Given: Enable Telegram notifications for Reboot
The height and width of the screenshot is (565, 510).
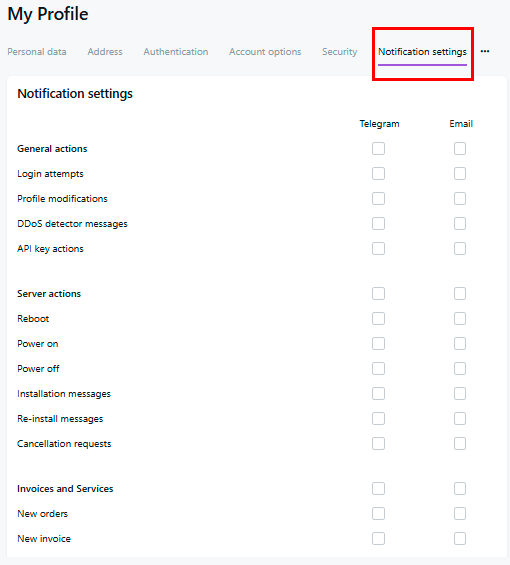Looking at the screenshot, I should coord(378,319).
